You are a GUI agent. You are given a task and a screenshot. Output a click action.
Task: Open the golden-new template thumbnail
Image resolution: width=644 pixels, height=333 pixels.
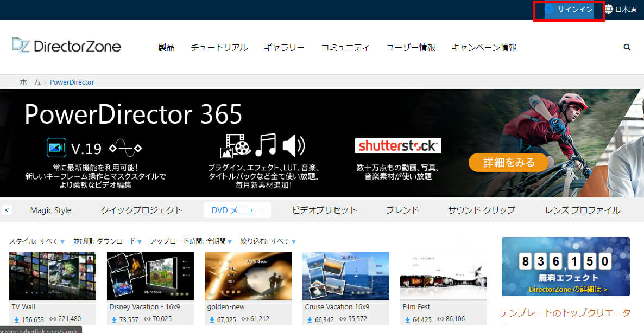pos(248,276)
